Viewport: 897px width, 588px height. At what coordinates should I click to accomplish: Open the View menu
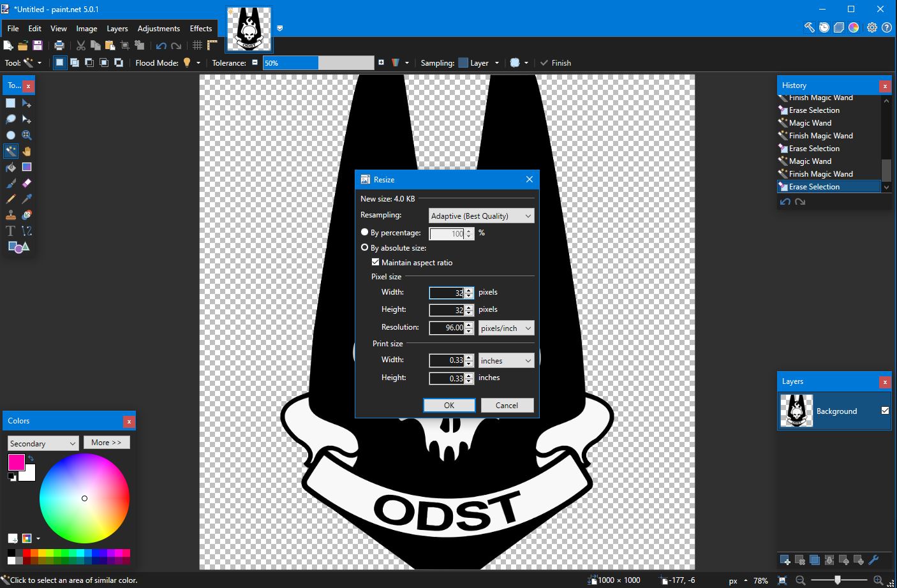(x=59, y=29)
